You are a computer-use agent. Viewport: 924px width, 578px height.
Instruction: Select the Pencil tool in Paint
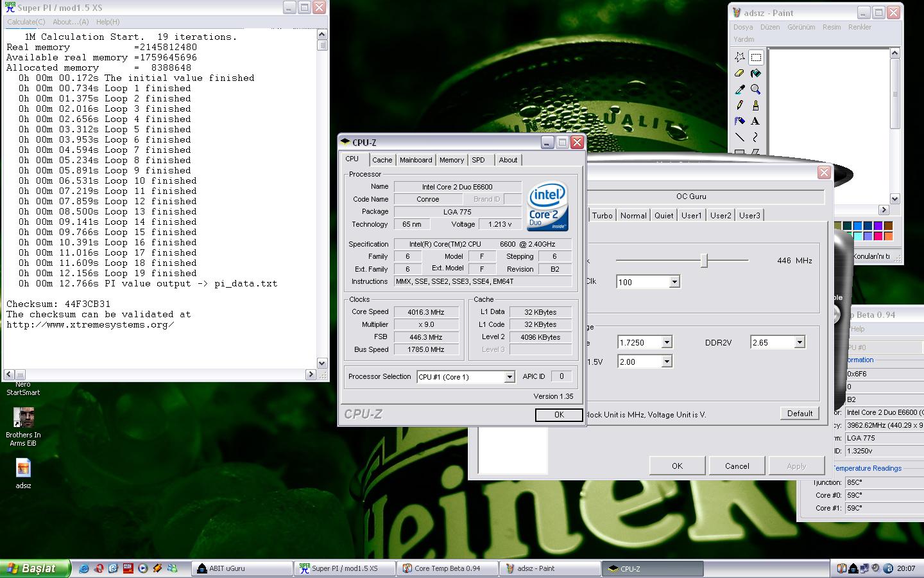click(740, 105)
